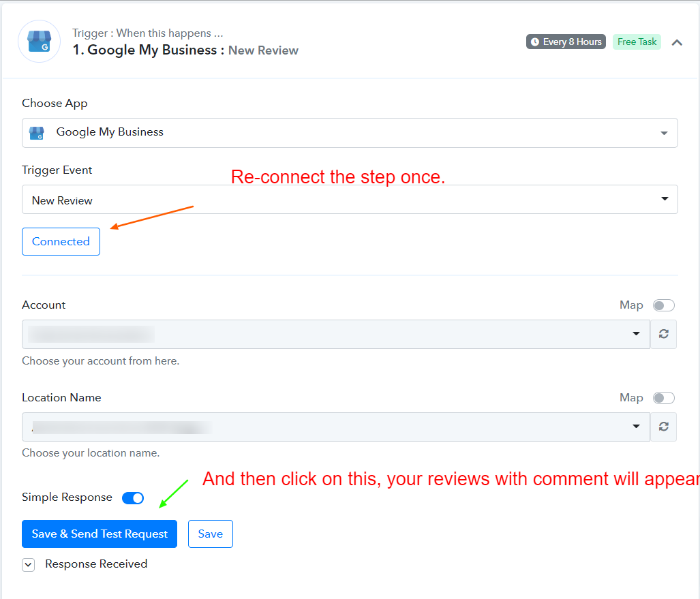This screenshot has height=599, width=700.
Task: Click the Connected button
Action: 61,241
